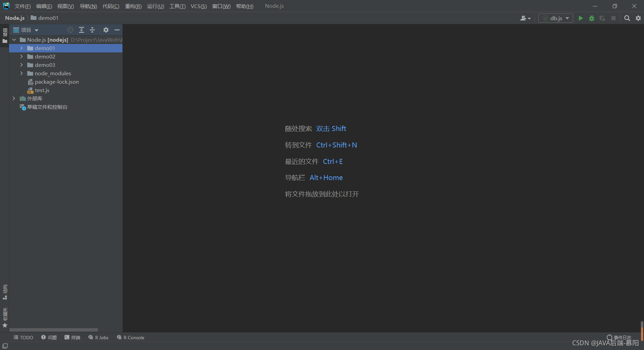Select 草稿文件和控制台 scratches node
644x350 pixels.
coord(66,107)
